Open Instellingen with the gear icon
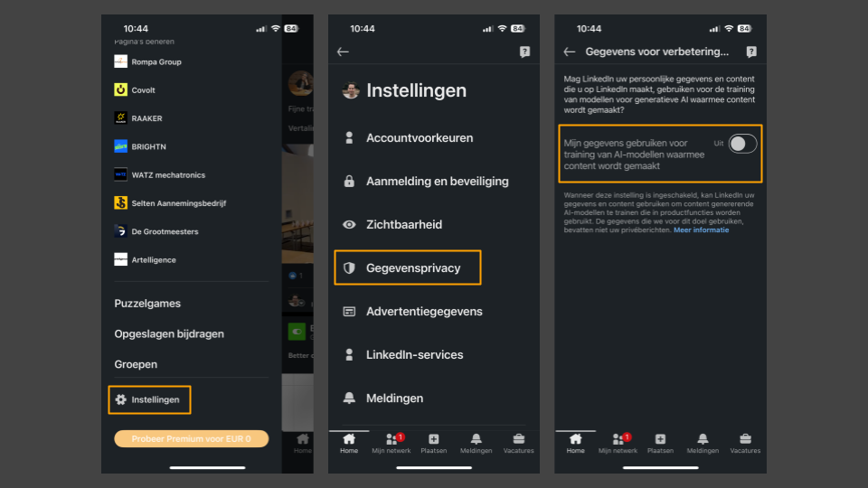This screenshot has height=488, width=868. click(149, 399)
